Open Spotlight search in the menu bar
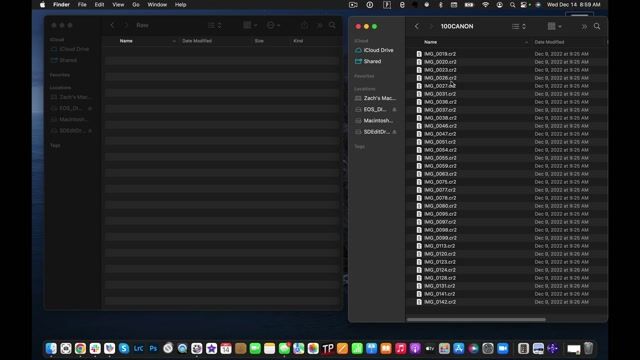The image size is (640, 360). [512, 5]
